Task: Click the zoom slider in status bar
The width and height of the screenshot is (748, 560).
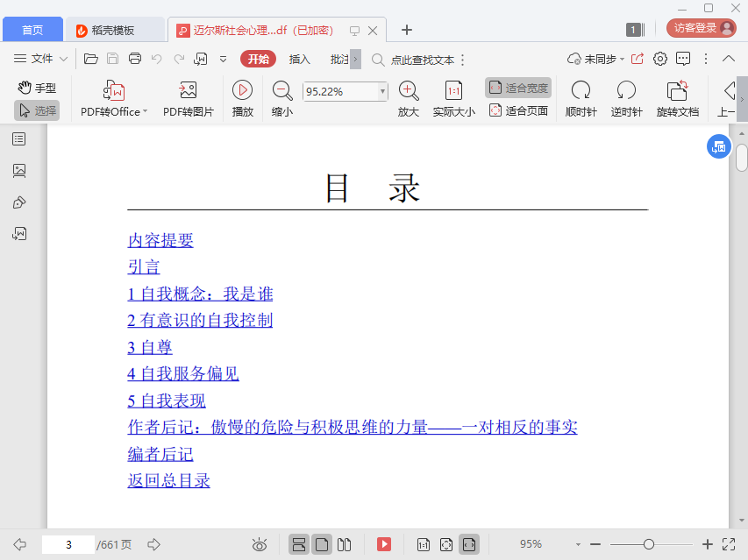Action: 649,544
